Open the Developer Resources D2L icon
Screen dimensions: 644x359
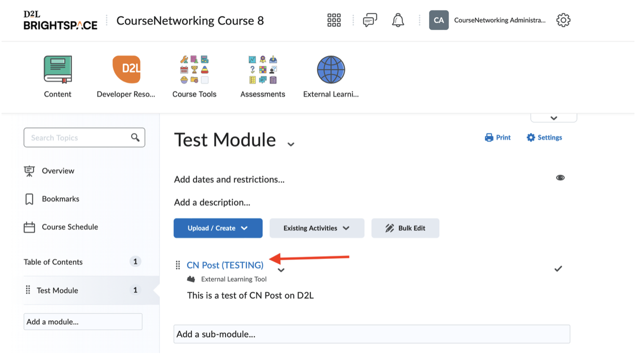tap(126, 69)
